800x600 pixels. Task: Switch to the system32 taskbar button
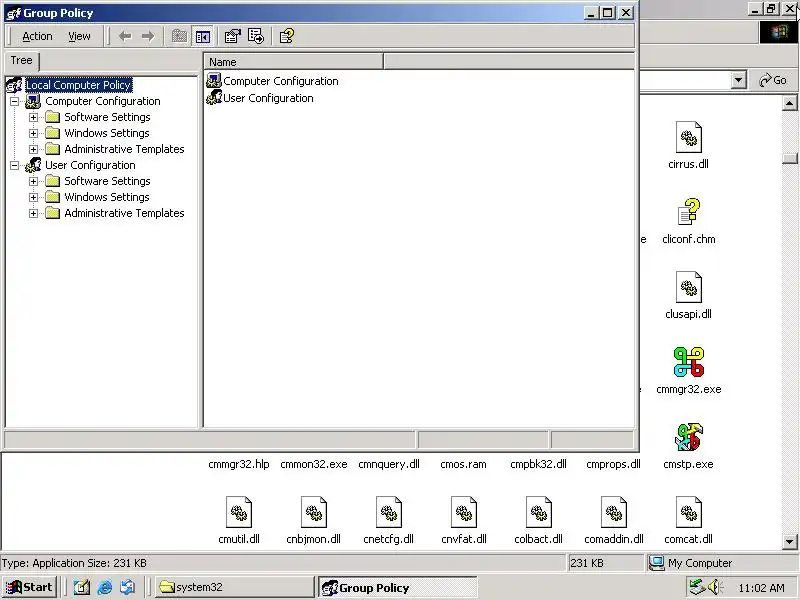tap(235, 587)
